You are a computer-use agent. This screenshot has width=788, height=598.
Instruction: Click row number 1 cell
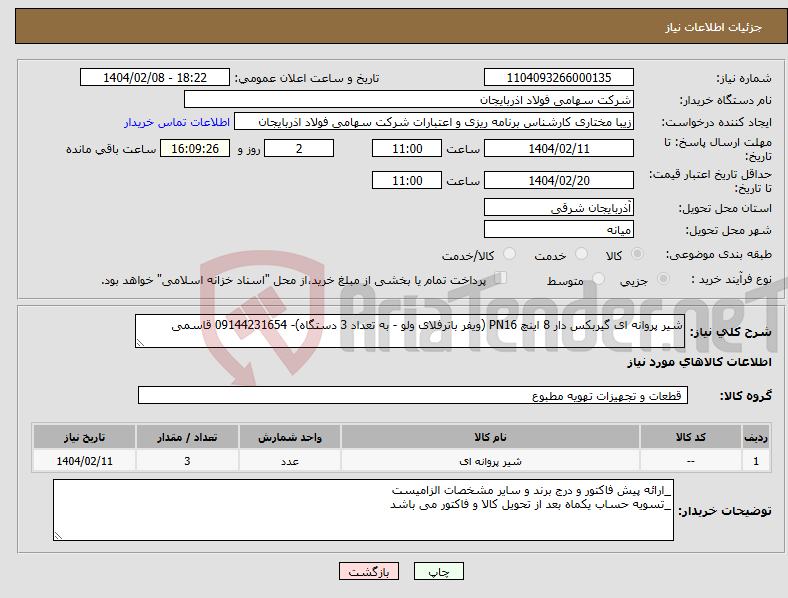pyautogui.click(x=756, y=461)
